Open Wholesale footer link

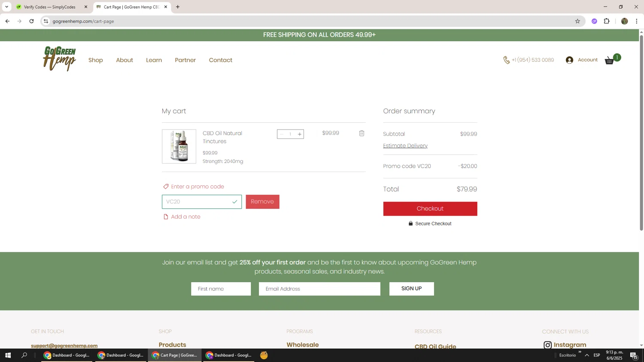pos(303,345)
